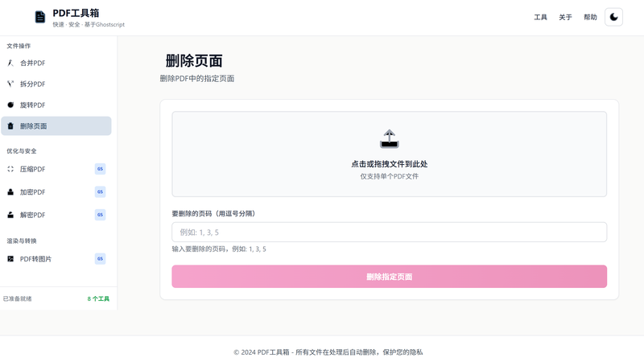Viewport: 644px width, 362px height.
Task: Click the PDF转图片 image icon
Action: point(10,259)
